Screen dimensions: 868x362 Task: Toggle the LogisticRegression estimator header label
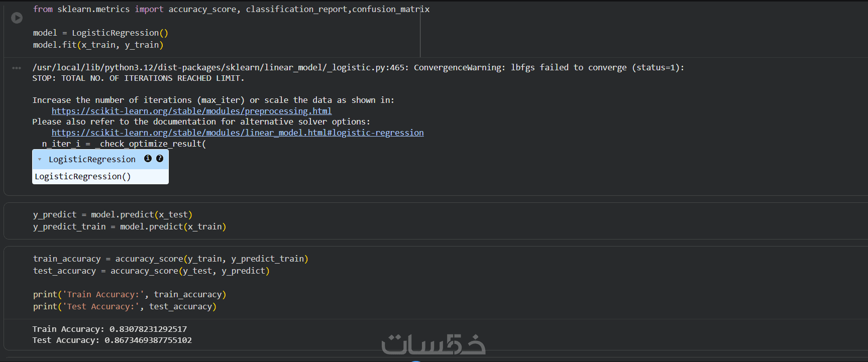tap(92, 160)
